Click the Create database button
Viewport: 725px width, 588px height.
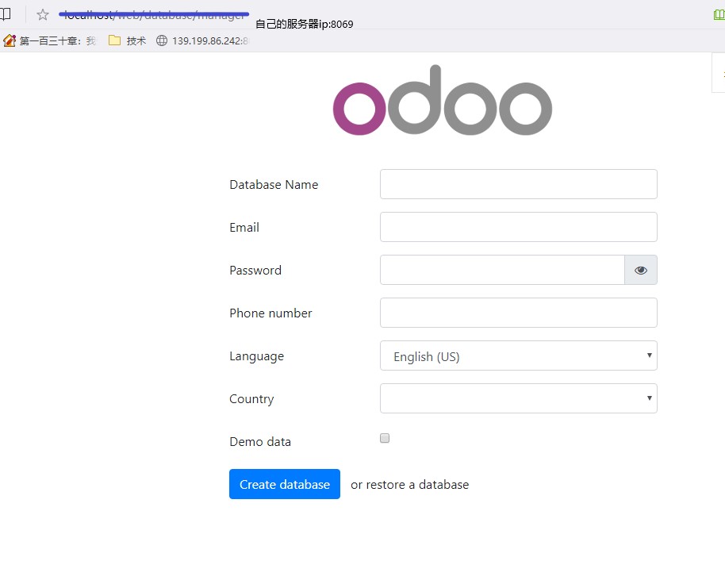pyautogui.click(x=285, y=484)
